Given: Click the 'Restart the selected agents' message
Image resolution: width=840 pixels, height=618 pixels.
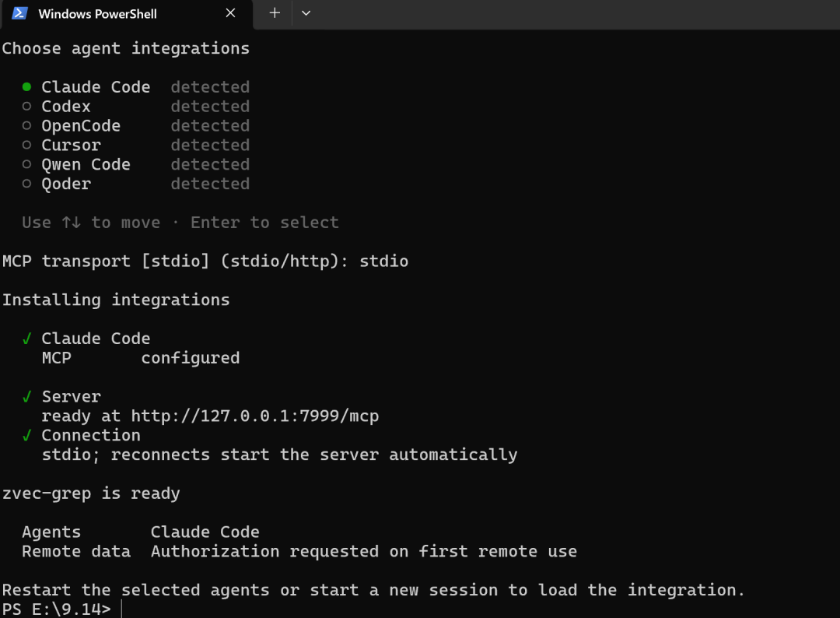Looking at the screenshot, I should pos(373,590).
